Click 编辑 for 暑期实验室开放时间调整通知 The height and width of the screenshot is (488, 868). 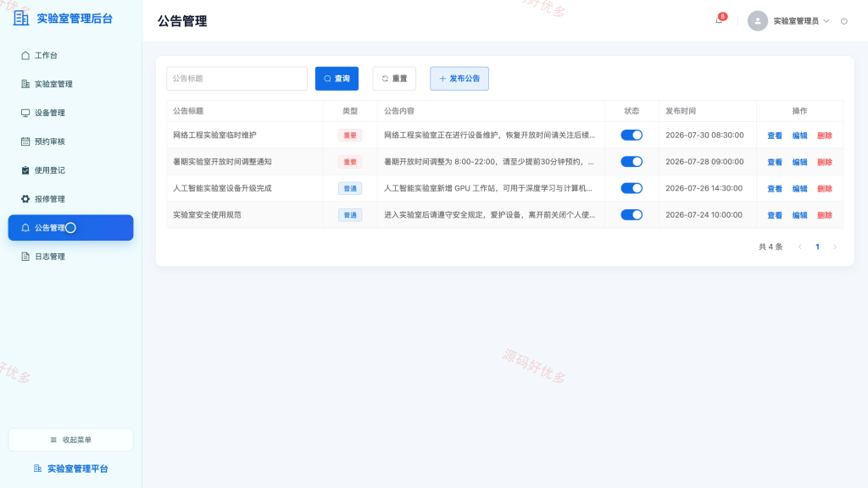click(800, 162)
